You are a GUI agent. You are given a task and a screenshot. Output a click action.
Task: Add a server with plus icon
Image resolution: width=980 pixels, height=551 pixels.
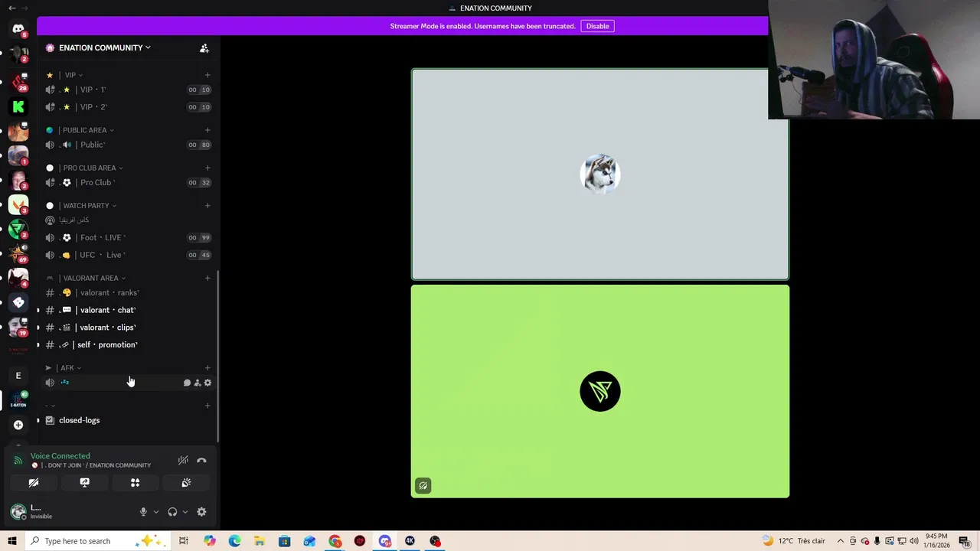tap(18, 425)
